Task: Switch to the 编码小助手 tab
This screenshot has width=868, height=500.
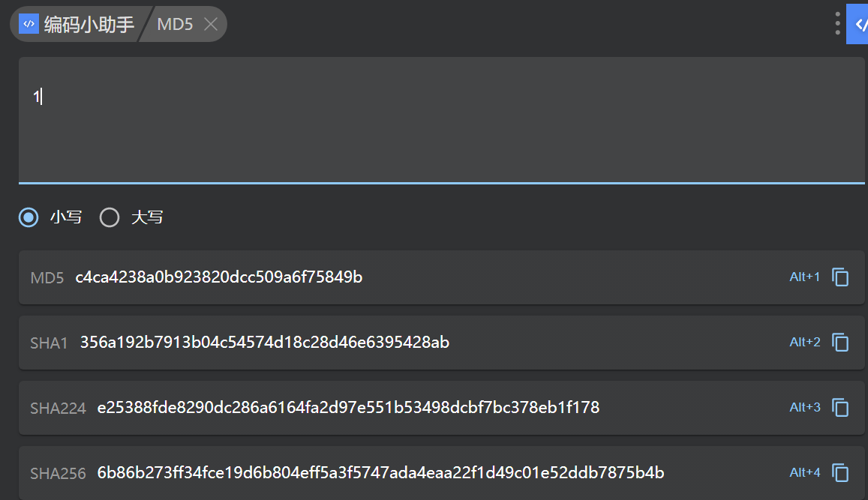Action: tap(89, 24)
